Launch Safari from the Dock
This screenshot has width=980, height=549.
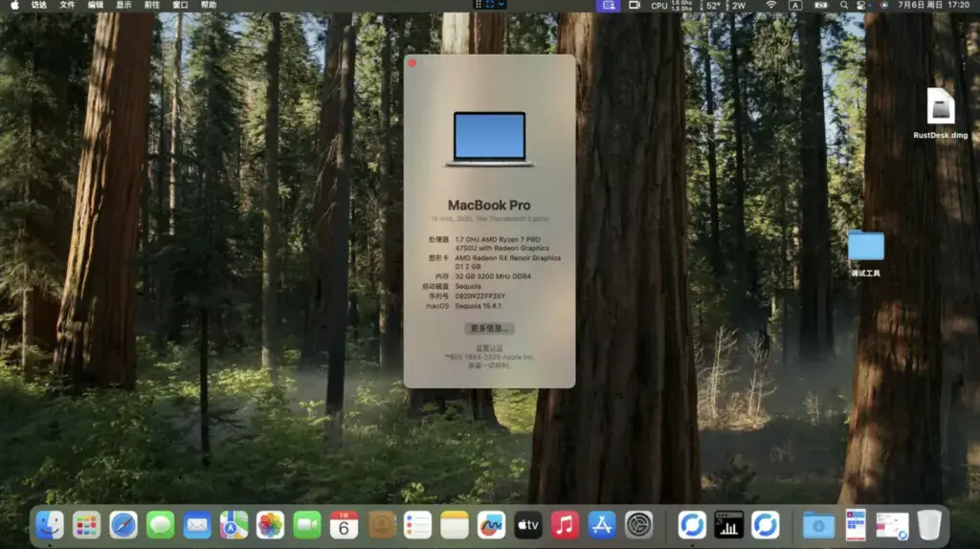coord(123,525)
